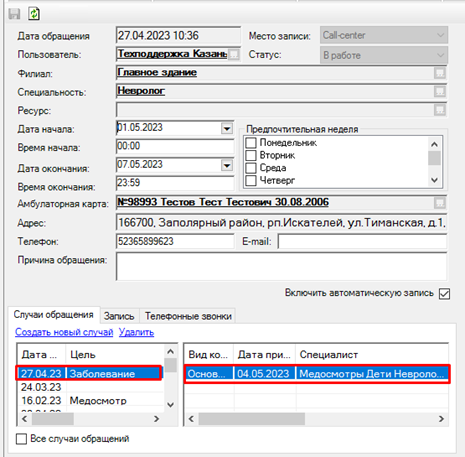The width and height of the screenshot is (465, 457).
Task: Check the Понедельник checkbox
Action: click(251, 143)
